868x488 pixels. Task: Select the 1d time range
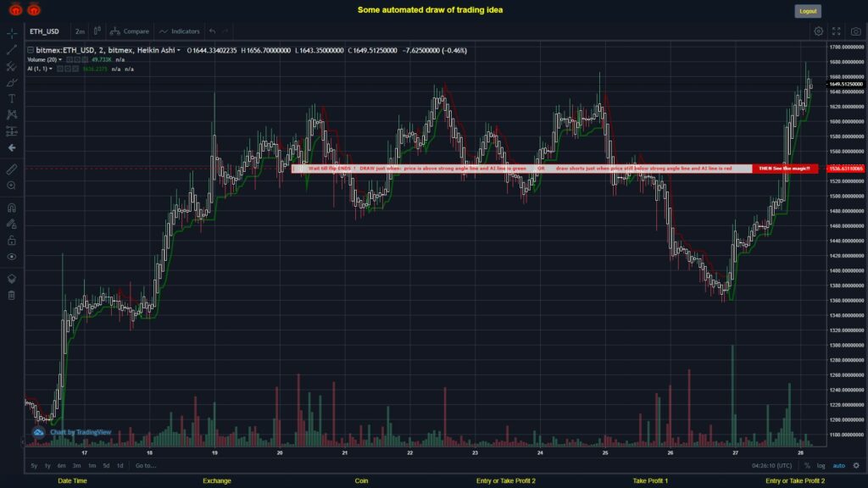pyautogui.click(x=120, y=466)
